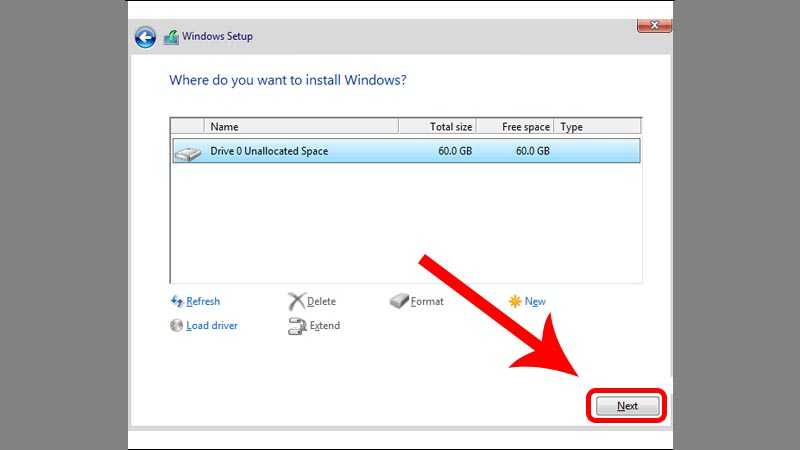
Task: Click the 60.0 GB Total size cell
Action: [455, 151]
